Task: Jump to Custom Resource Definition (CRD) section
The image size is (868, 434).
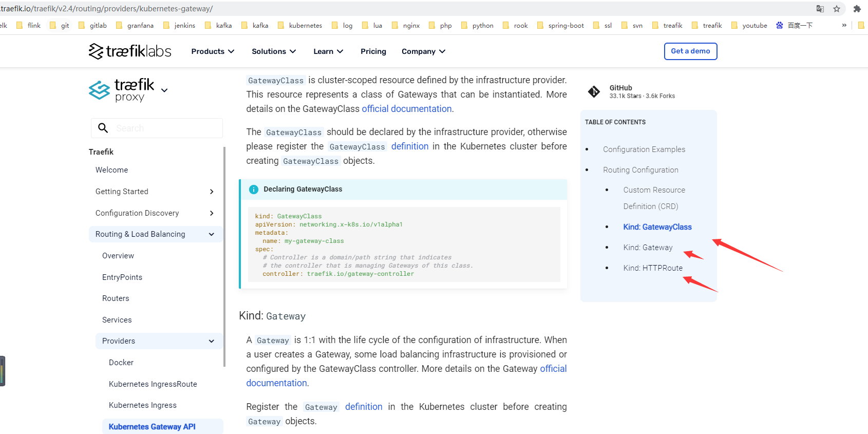Action: 654,198
